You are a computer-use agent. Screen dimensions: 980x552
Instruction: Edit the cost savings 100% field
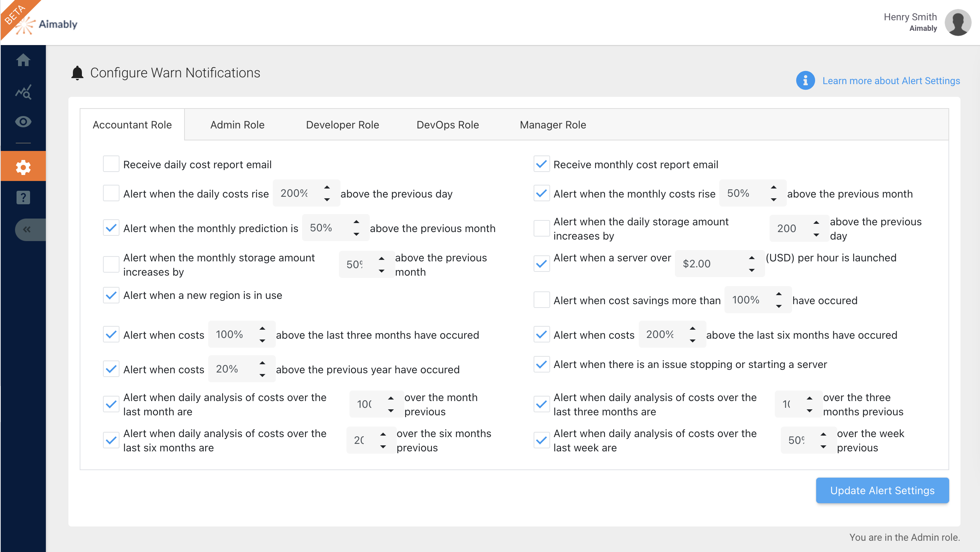pos(758,300)
